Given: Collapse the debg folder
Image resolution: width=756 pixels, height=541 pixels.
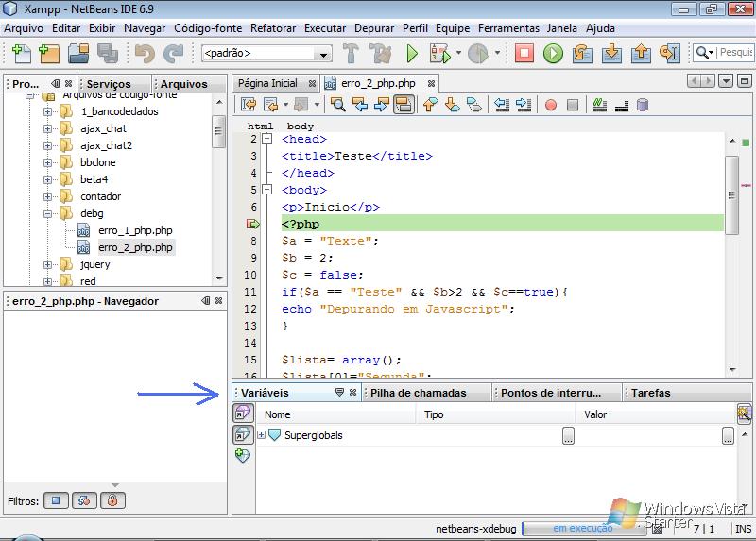Looking at the screenshot, I should tap(47, 213).
